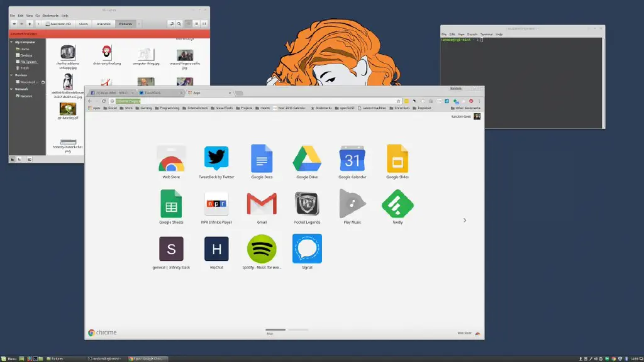Collapse the Devices section in sidebar
This screenshot has height=362, width=644.
[11, 75]
